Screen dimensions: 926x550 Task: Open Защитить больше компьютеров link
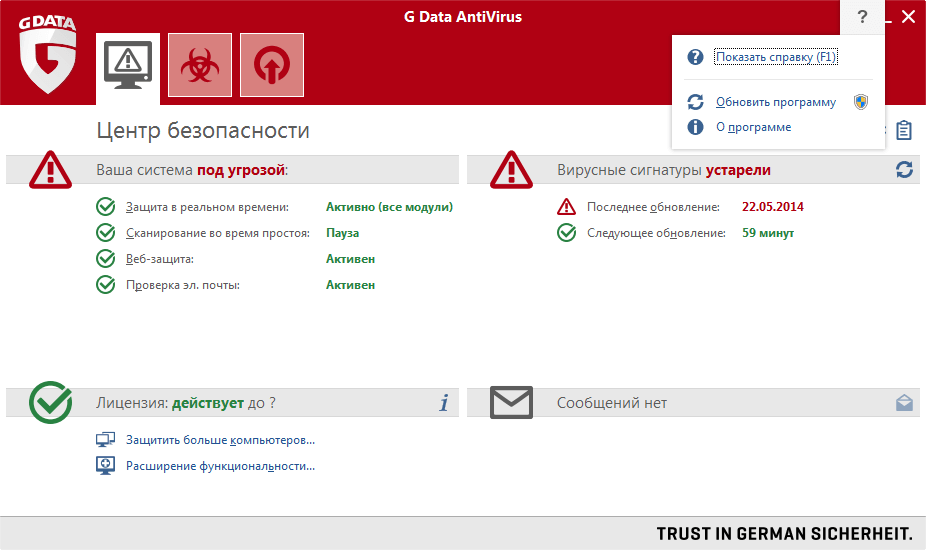pos(220,440)
